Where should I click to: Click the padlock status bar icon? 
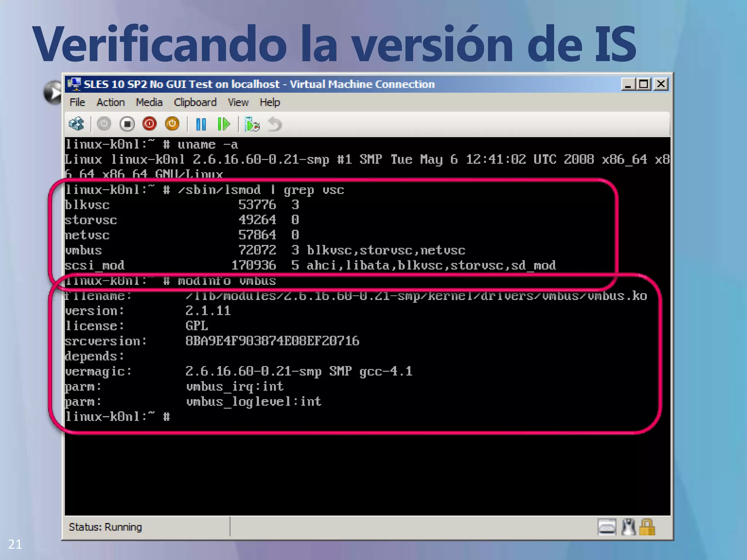647,527
